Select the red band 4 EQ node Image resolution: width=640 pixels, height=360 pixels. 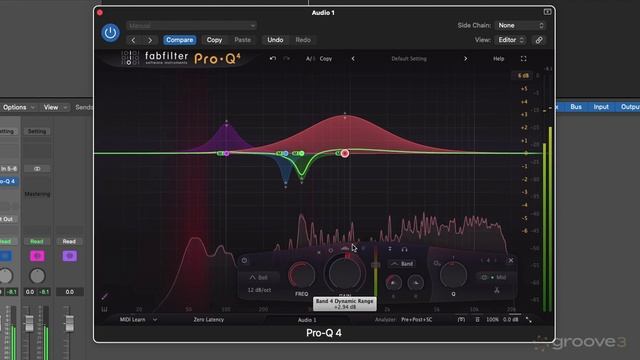click(x=345, y=153)
